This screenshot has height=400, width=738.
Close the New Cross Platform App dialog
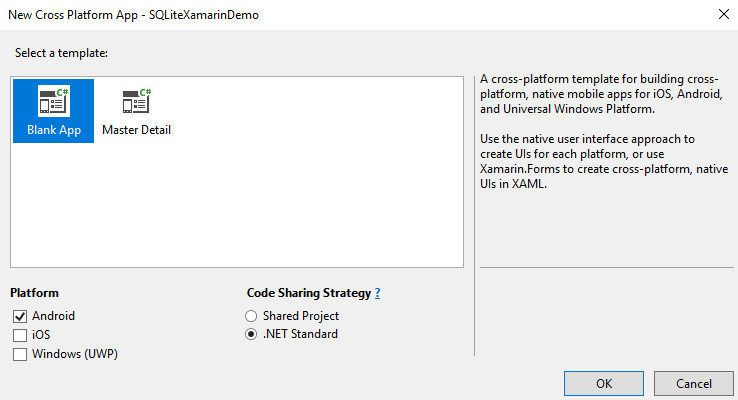coord(724,15)
